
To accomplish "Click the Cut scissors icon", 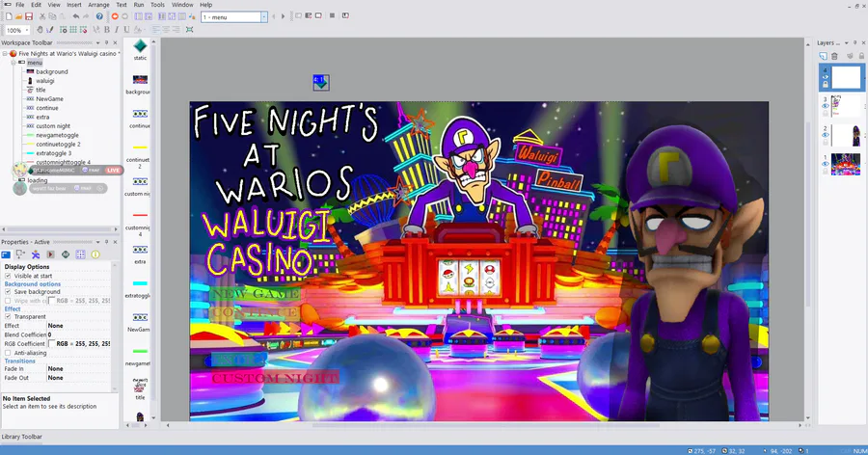I will click(42, 16).
